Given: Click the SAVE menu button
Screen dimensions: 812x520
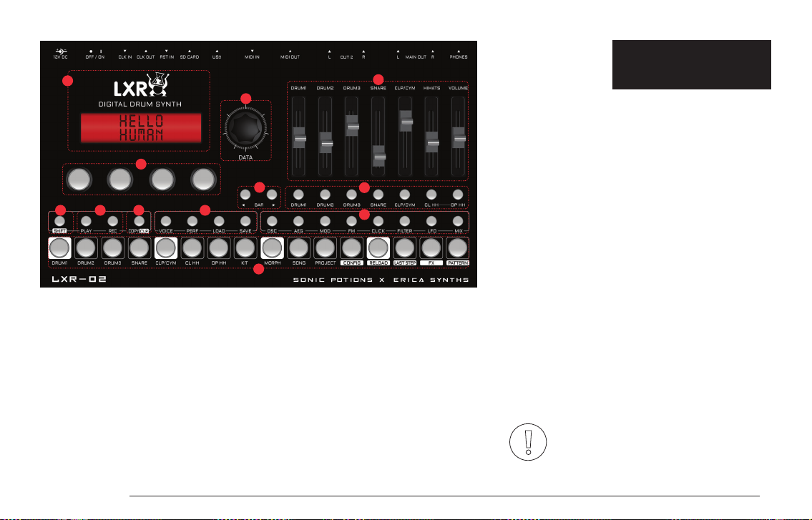Looking at the screenshot, I should [x=245, y=222].
